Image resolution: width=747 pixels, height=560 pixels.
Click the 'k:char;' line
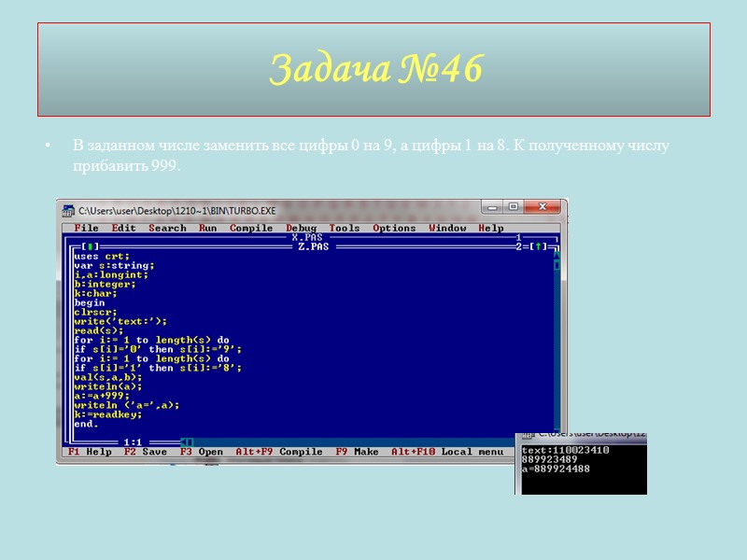pos(95,293)
